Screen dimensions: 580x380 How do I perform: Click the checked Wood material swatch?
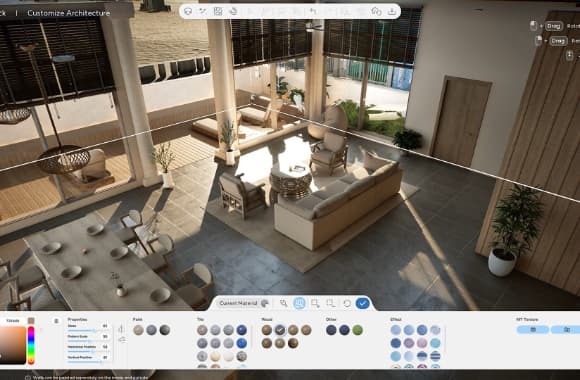(280, 330)
